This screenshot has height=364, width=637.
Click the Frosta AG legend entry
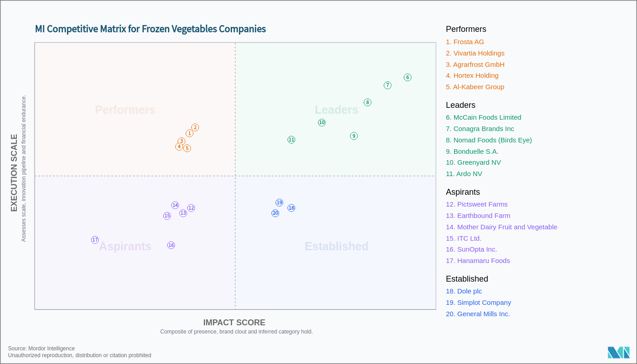[465, 42]
